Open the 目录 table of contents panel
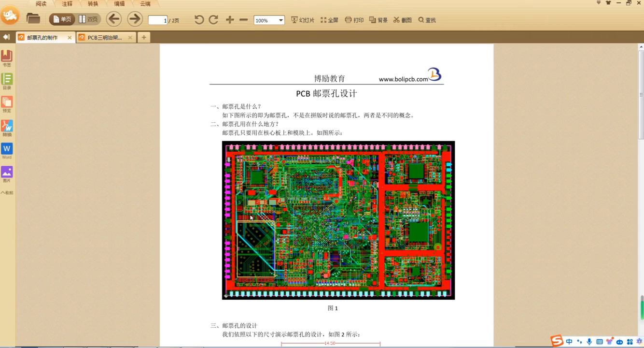 [7, 81]
